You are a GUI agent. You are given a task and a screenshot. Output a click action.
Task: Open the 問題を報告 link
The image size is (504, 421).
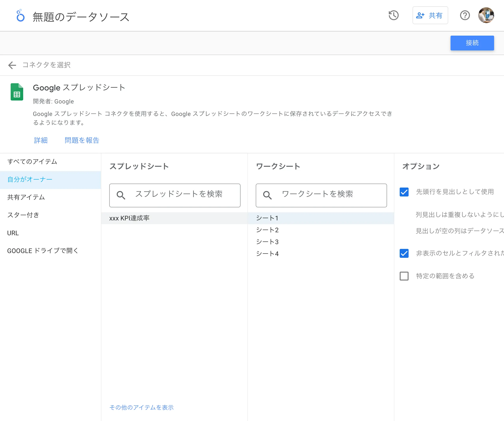pyautogui.click(x=82, y=140)
